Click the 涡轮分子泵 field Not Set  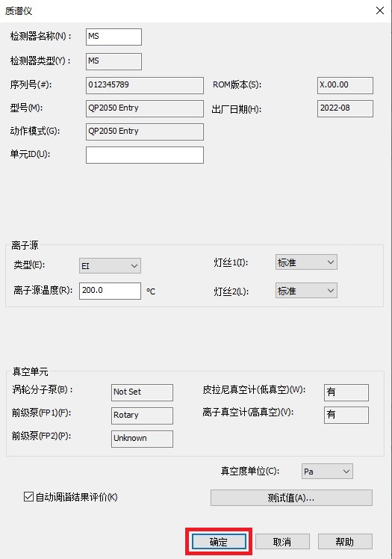142,392
